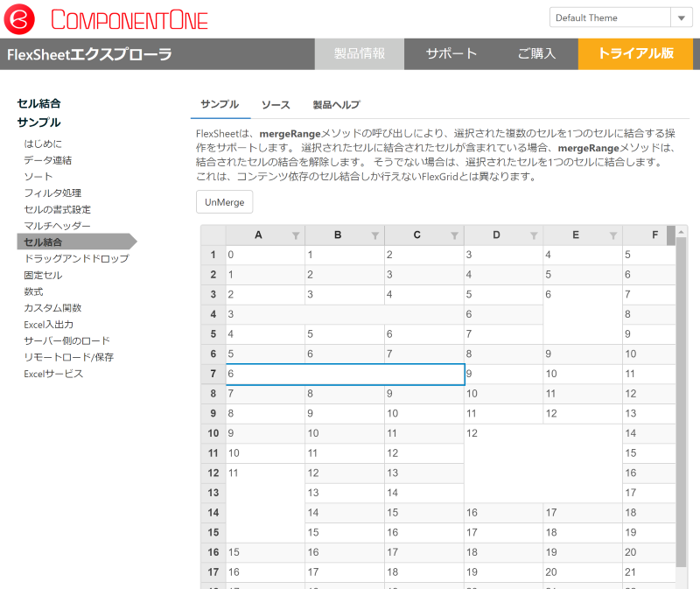
Task: Open the 製品情報 menu
Action: (360, 54)
